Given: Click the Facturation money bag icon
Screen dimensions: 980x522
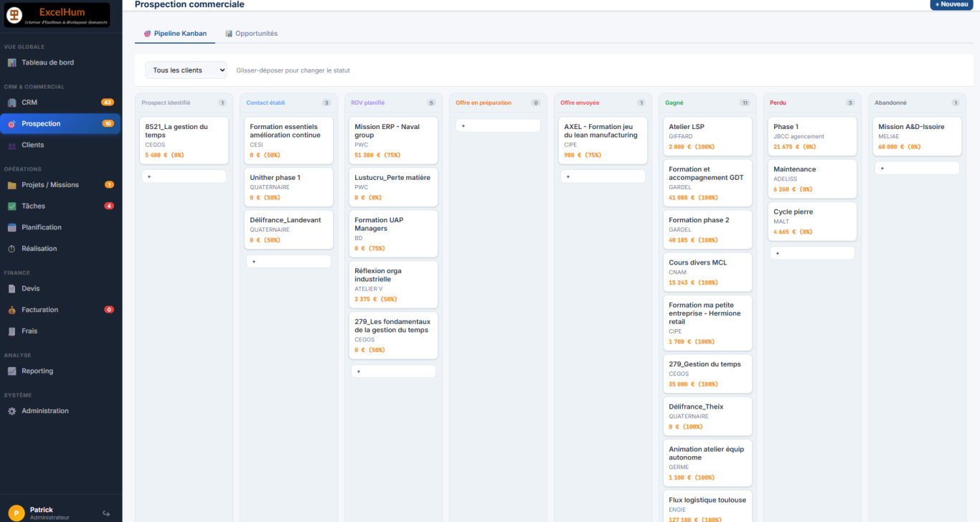Looking at the screenshot, I should tap(11, 310).
